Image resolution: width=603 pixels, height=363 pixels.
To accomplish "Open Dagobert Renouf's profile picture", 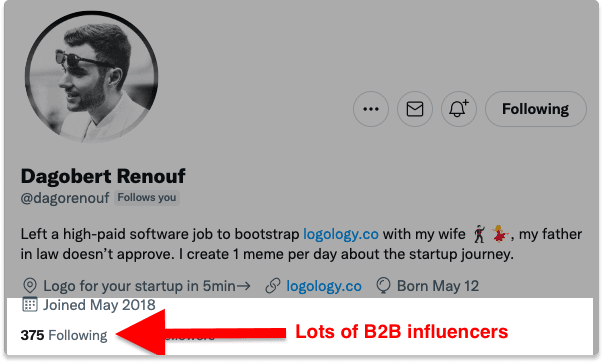I will 92,77.
